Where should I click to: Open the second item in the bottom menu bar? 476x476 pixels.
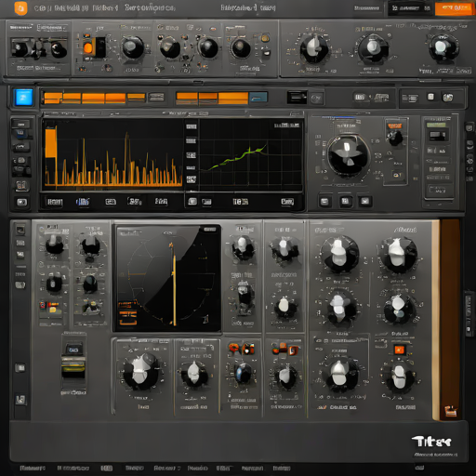(73, 468)
